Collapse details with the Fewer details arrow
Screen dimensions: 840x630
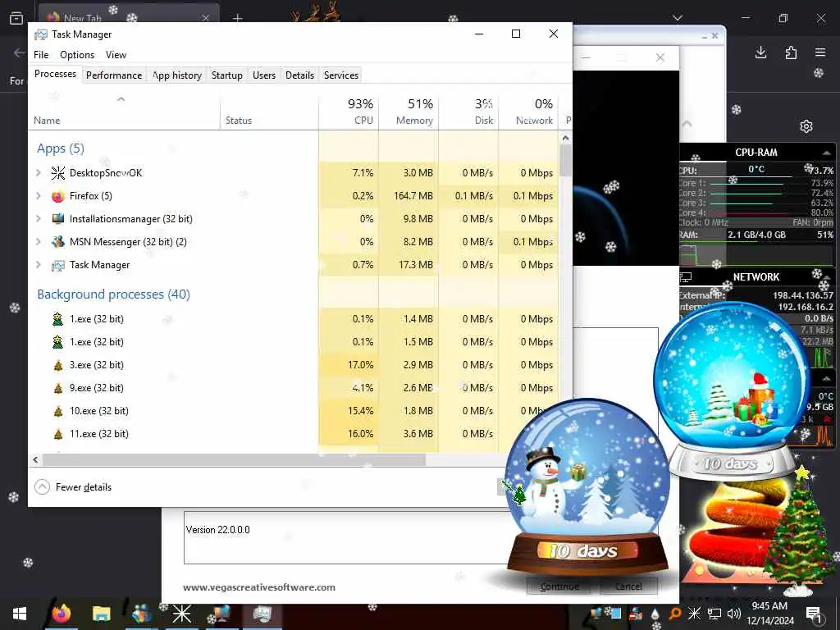pos(42,487)
